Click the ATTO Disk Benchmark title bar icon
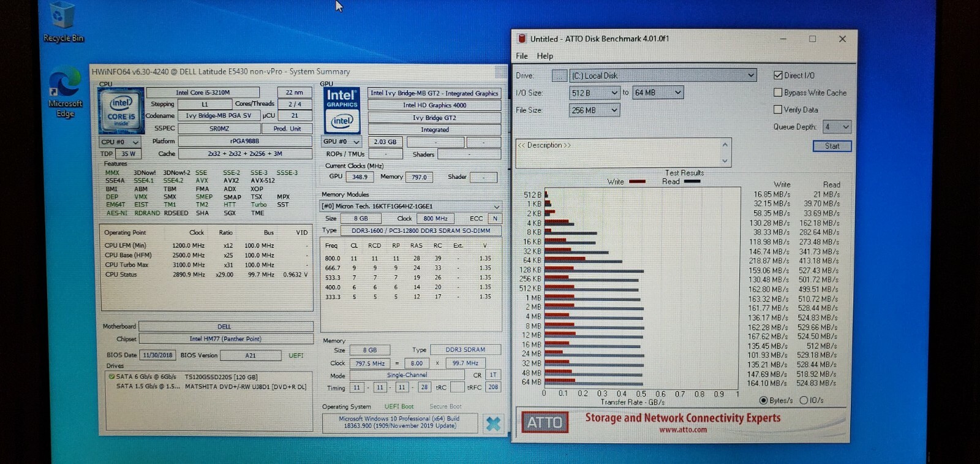 522,39
